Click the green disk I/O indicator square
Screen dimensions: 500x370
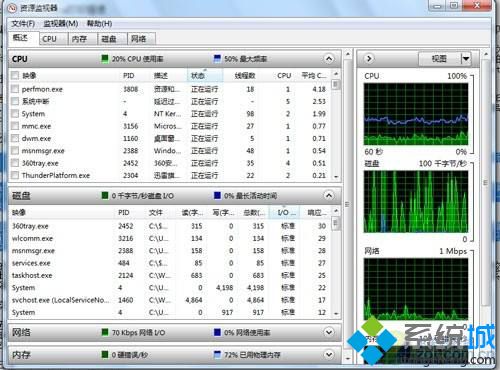click(105, 195)
